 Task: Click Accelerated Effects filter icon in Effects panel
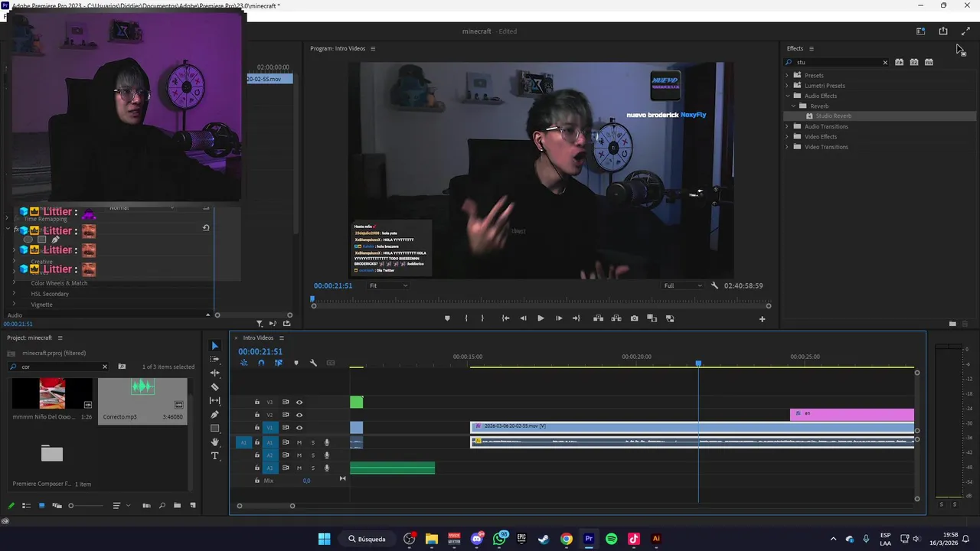pyautogui.click(x=899, y=62)
